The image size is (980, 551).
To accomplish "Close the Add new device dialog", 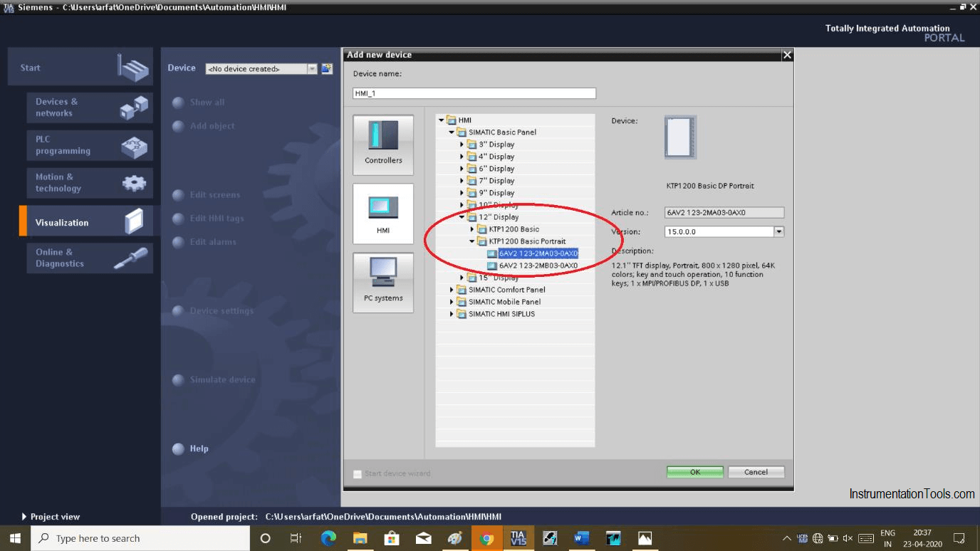I will tap(786, 55).
